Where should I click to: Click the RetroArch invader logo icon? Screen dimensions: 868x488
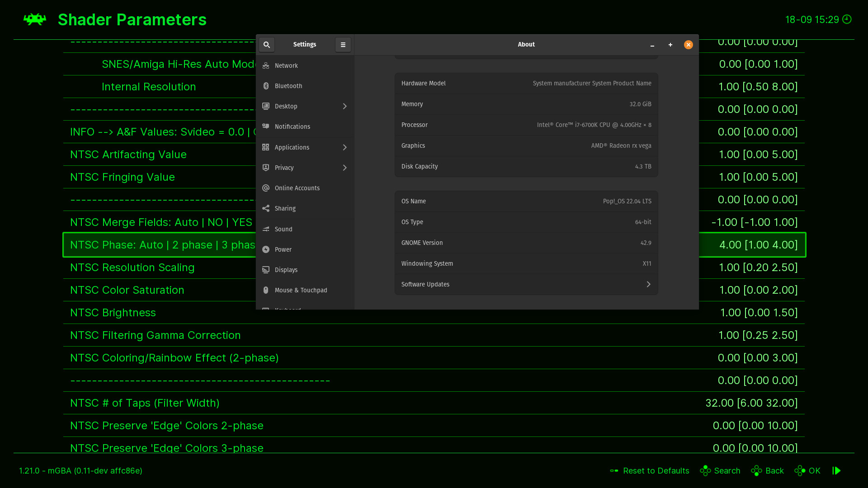point(35,19)
